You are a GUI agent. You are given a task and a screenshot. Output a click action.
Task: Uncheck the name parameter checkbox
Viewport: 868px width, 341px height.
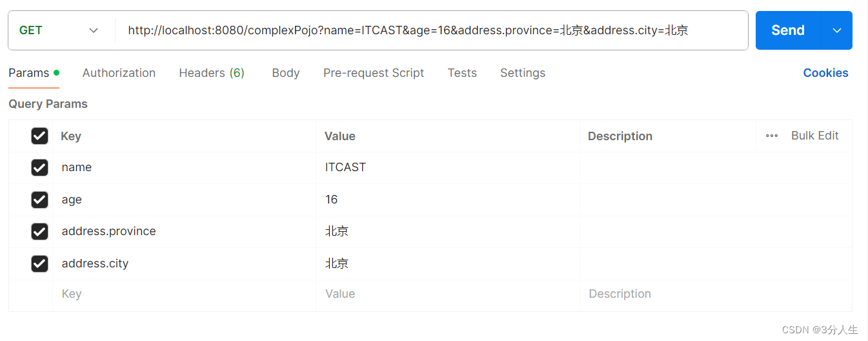(39, 168)
